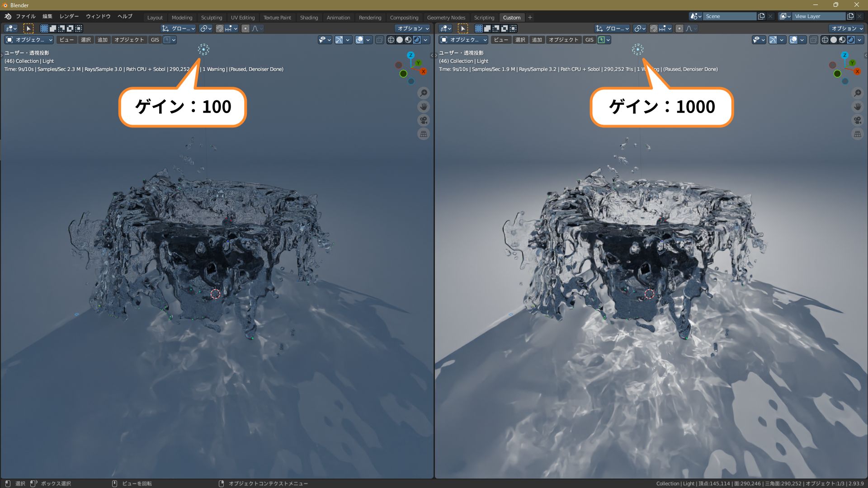Click the Blender logo menu icon
868x488 pixels.
point(8,16)
